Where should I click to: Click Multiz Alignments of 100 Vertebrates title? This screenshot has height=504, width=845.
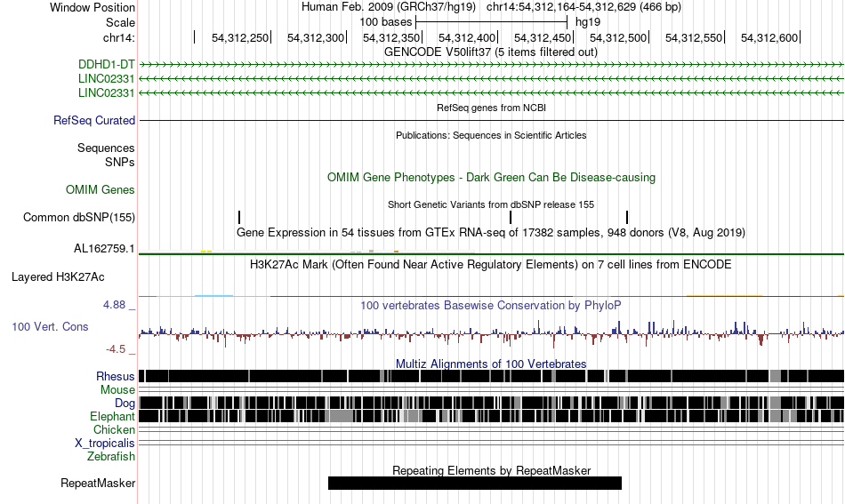point(491,364)
